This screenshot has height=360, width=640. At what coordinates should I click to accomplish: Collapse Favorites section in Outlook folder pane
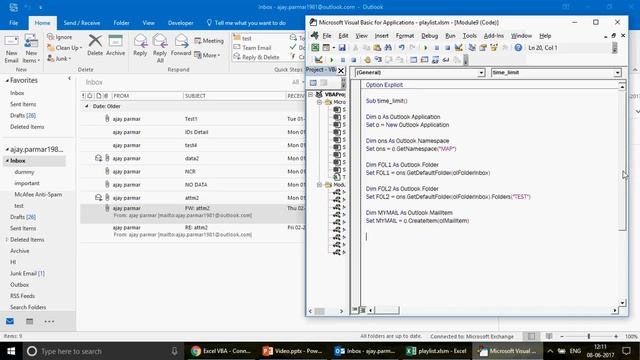pyautogui.click(x=7, y=81)
